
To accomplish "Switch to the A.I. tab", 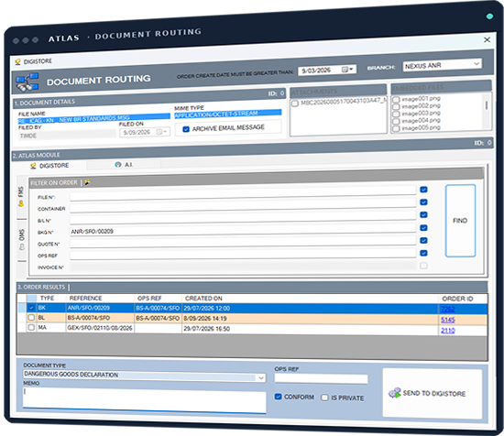I will click(x=124, y=165).
